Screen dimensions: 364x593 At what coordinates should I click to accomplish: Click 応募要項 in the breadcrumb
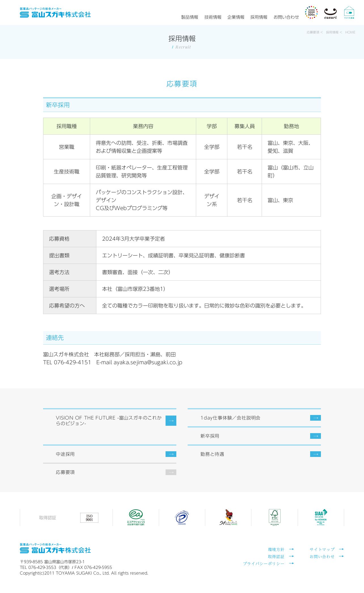(x=313, y=32)
